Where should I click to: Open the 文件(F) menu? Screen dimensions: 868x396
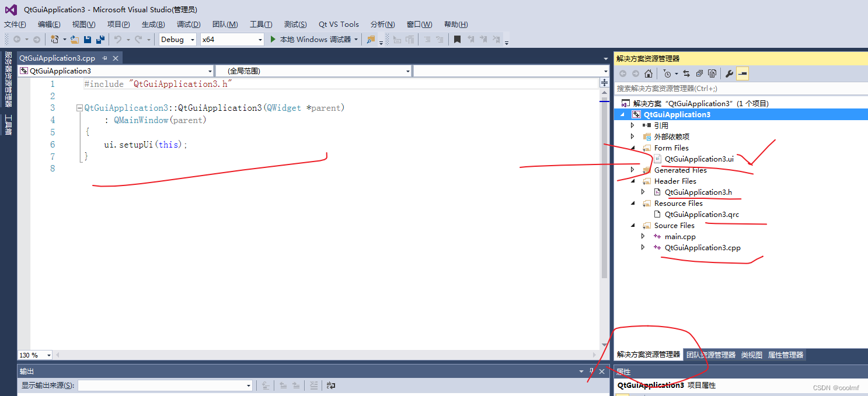click(15, 24)
